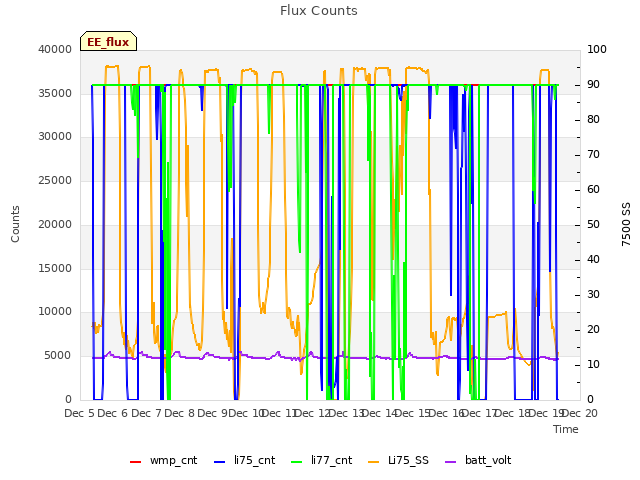This screenshot has height=480, width=640.
Task: Click the 10000 y-axis tick label
Action: point(55,311)
